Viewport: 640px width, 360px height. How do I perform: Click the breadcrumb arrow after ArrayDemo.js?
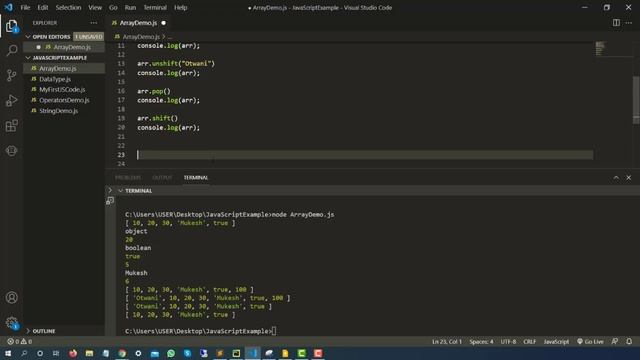(x=164, y=37)
